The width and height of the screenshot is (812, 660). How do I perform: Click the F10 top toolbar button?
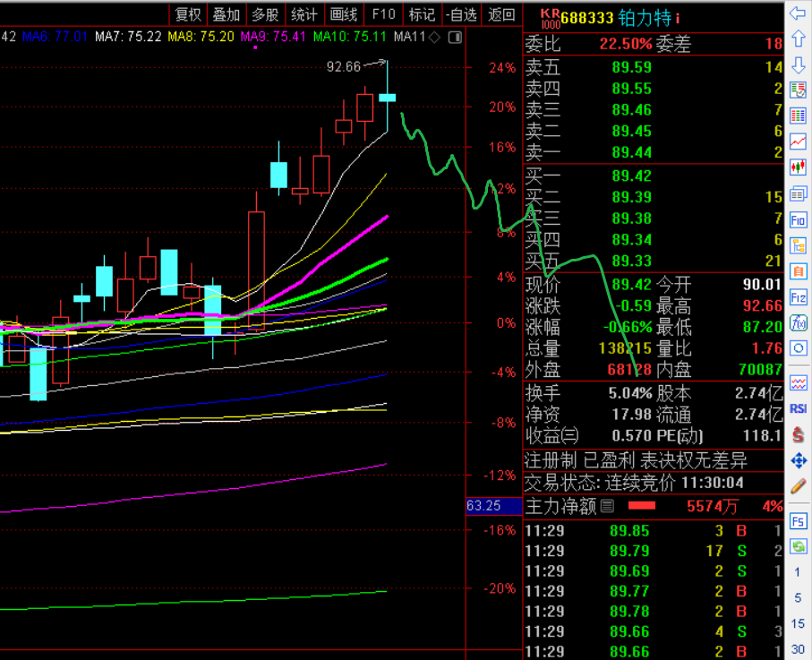pyautogui.click(x=383, y=14)
